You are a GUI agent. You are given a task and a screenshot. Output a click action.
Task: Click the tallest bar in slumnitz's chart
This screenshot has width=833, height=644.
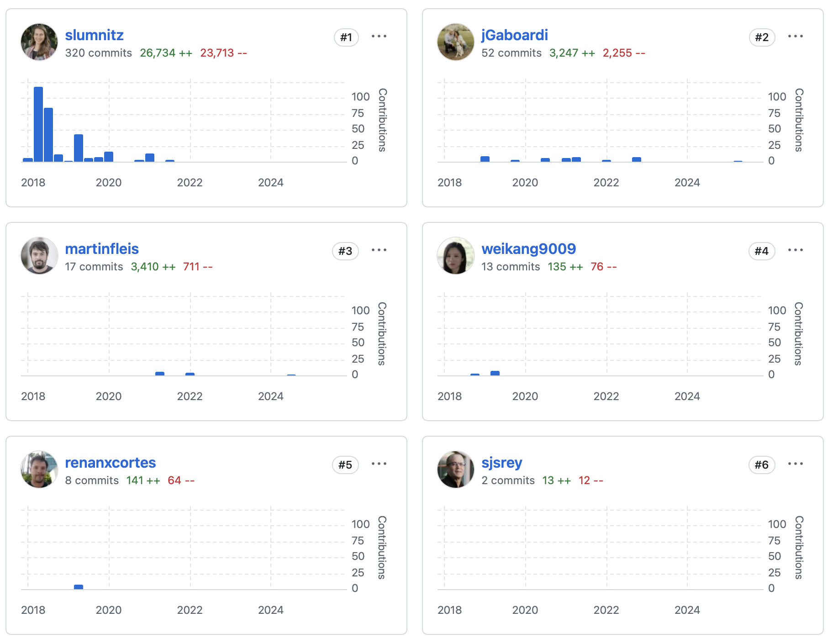click(38, 124)
